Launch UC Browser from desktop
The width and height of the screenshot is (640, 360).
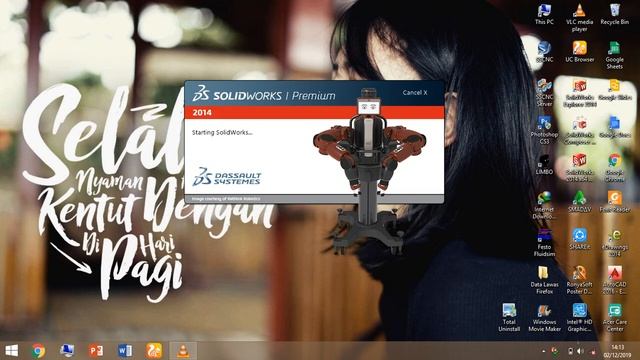[x=579, y=52]
